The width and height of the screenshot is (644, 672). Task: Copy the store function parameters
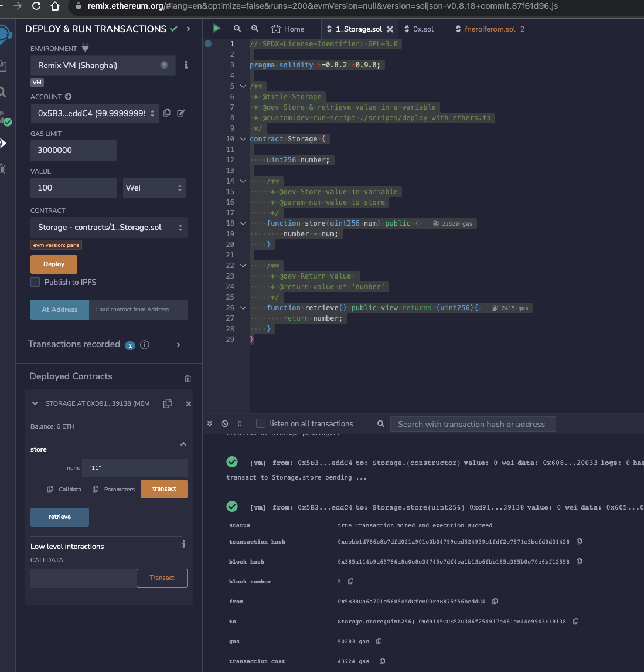point(96,489)
